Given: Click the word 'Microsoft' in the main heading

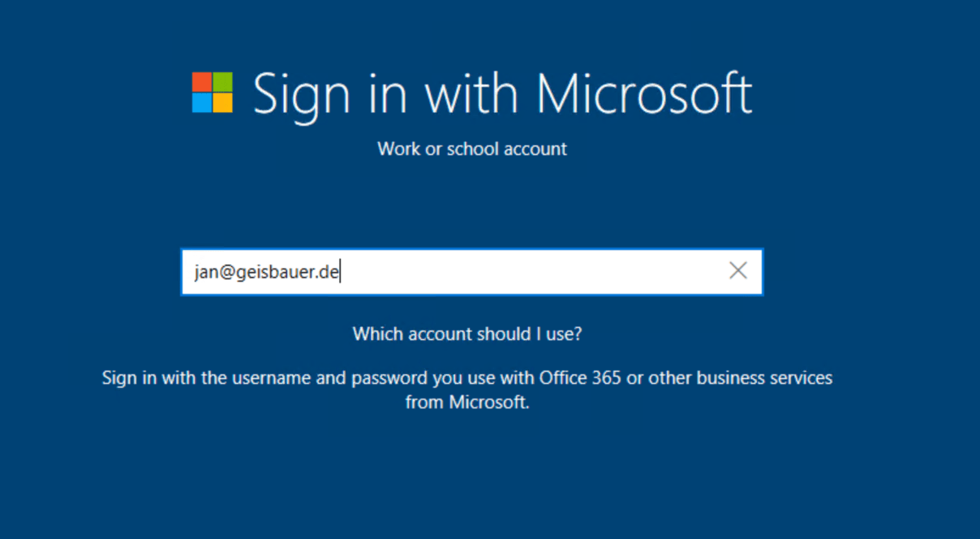Looking at the screenshot, I should pyautogui.click(x=644, y=93).
